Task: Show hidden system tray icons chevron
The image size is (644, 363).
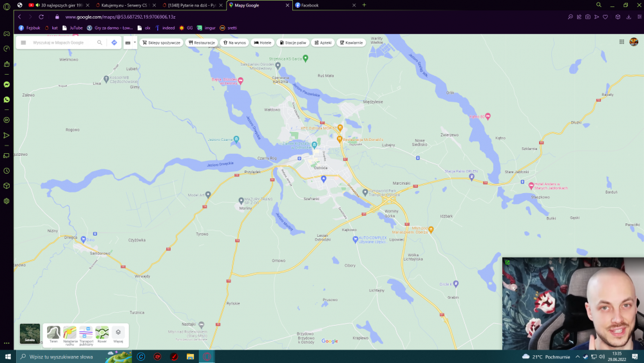Action: click(x=578, y=357)
